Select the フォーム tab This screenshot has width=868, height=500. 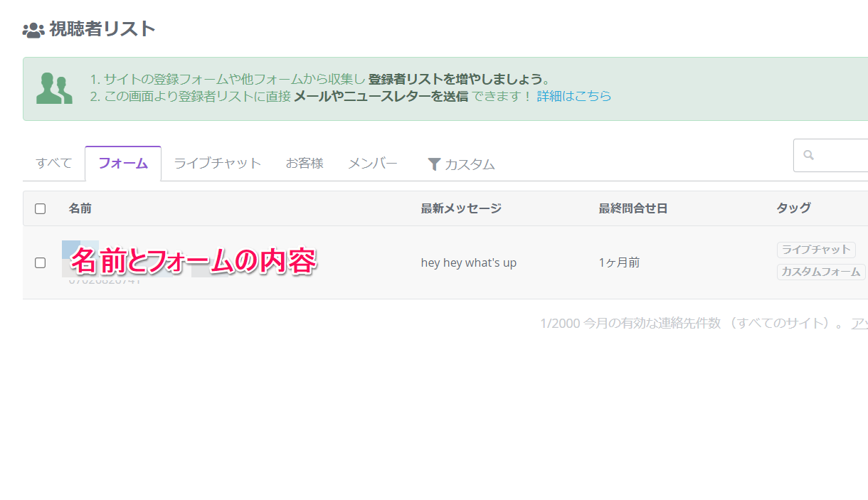[x=123, y=163]
